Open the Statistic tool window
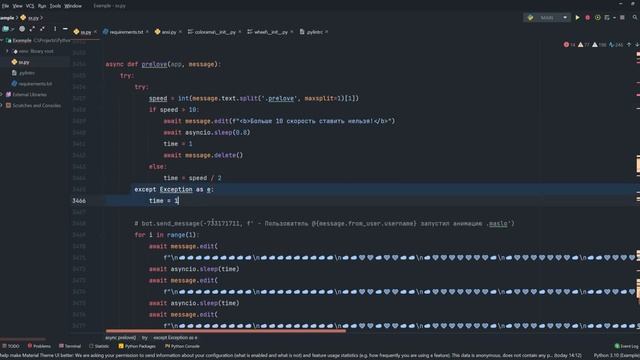 point(99,346)
